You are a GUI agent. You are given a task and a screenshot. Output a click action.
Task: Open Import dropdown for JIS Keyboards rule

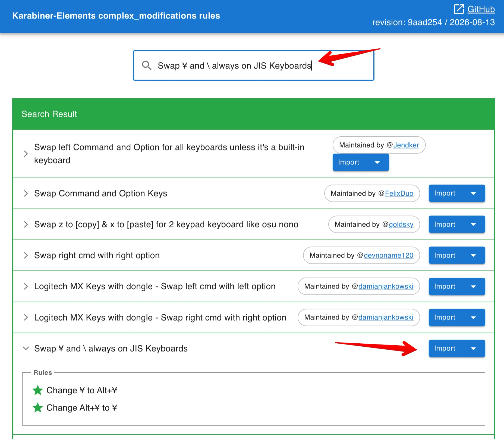click(473, 348)
